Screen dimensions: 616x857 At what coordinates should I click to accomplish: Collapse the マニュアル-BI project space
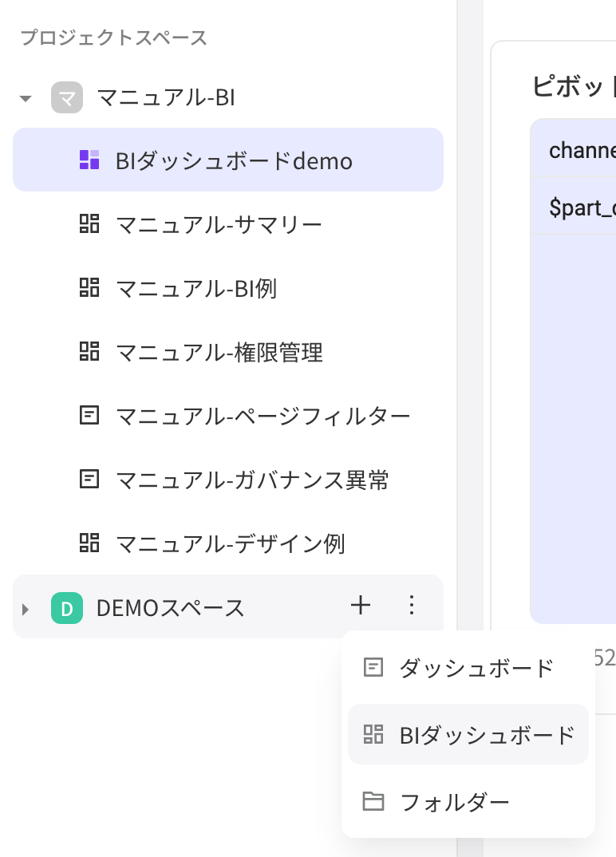[26, 98]
